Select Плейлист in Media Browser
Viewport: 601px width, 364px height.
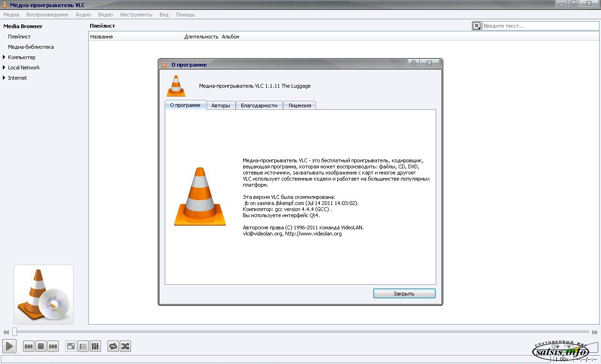(19, 37)
